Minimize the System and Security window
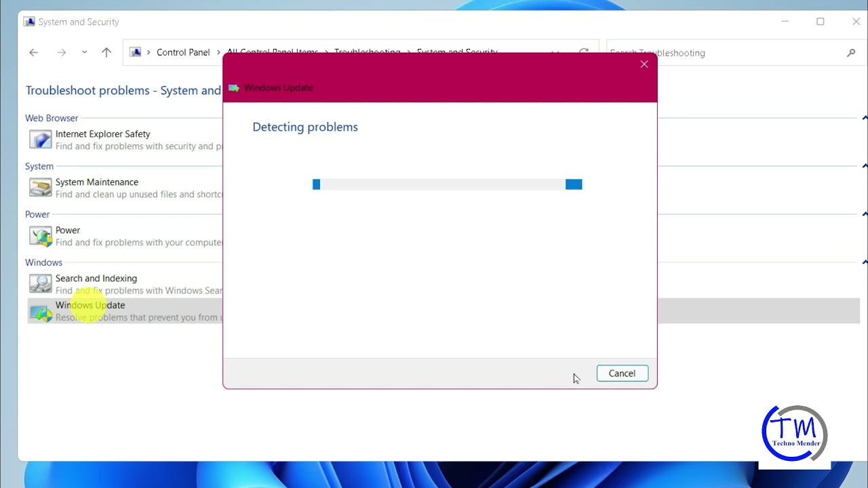 (x=785, y=22)
